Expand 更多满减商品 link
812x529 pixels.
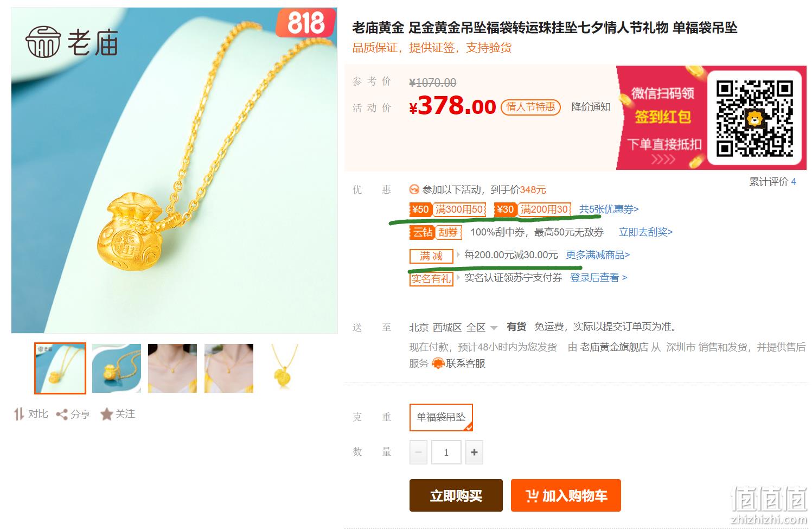[598, 255]
